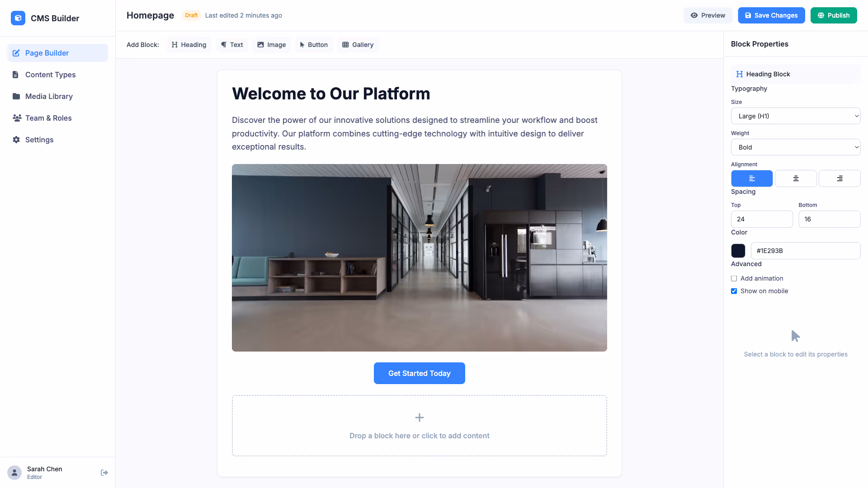Open the Size dropdown Large (H1)
The width and height of the screenshot is (868, 488).
tap(796, 116)
